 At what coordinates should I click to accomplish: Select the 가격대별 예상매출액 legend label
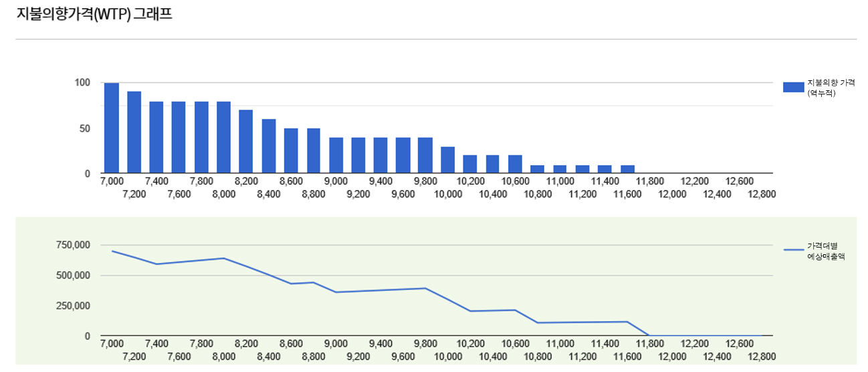[x=826, y=251]
